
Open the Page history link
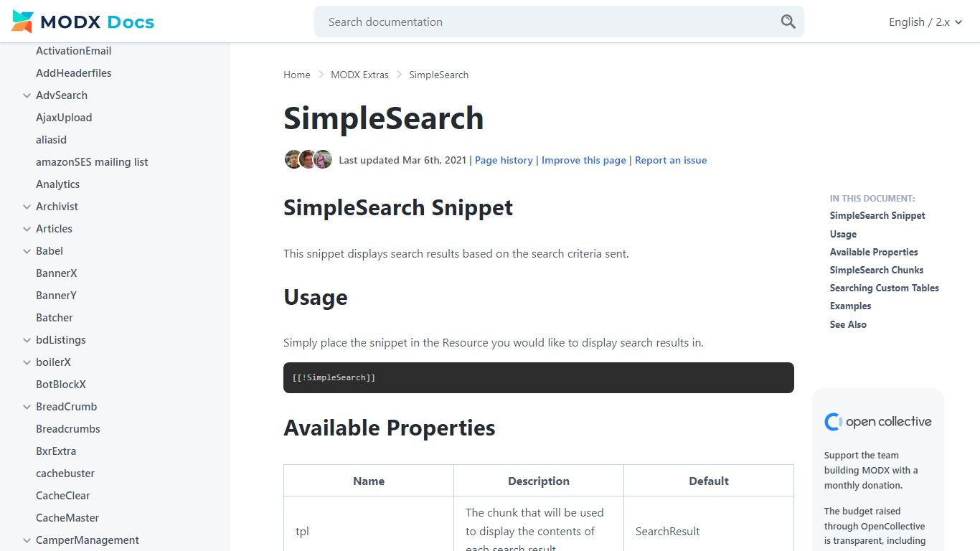pos(504,160)
